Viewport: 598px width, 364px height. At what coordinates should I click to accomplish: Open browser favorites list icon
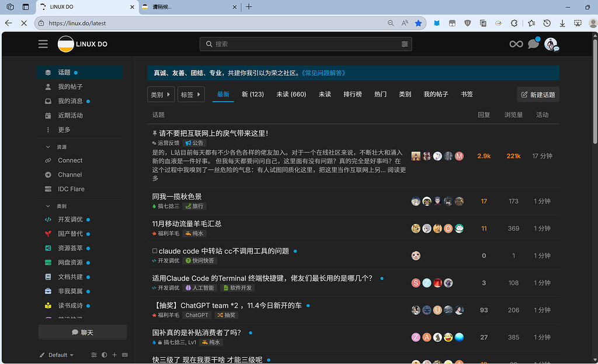531,23
